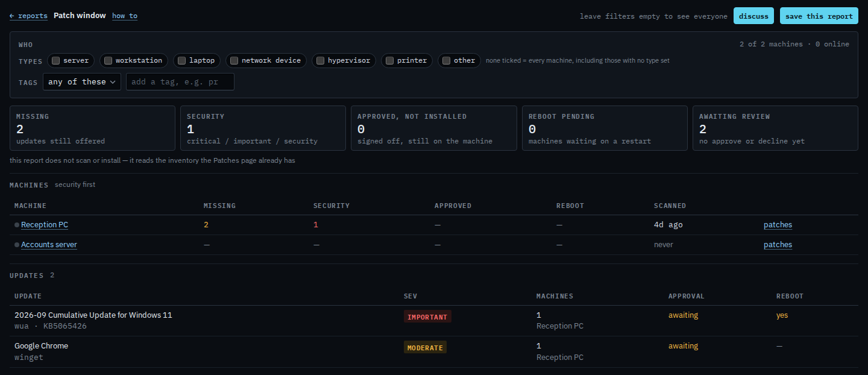868x375 pixels.
Task: Open the Accounts server machine link
Action: point(49,245)
